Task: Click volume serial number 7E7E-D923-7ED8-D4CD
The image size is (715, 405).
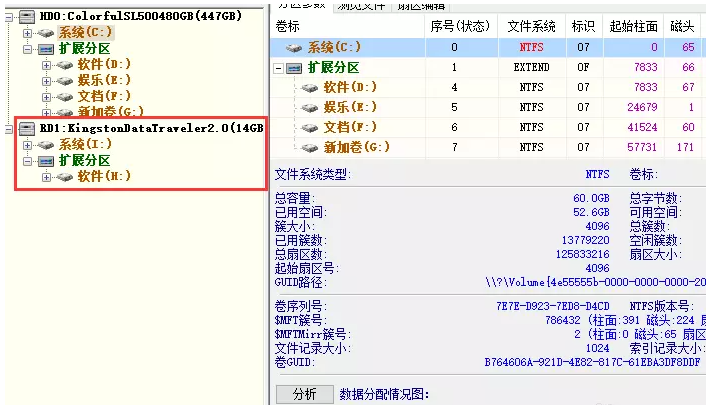Action: coord(553,306)
